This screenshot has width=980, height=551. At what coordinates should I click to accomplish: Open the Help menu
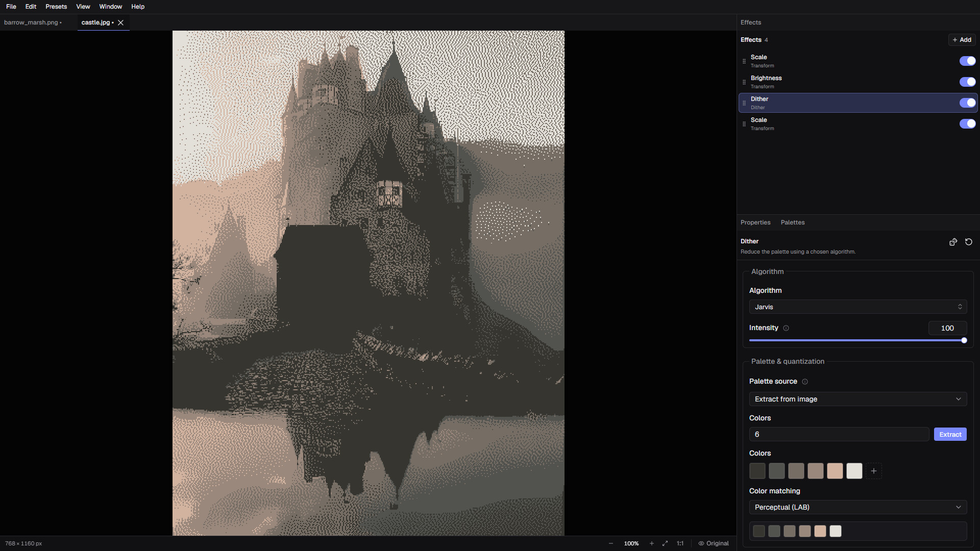138,7
